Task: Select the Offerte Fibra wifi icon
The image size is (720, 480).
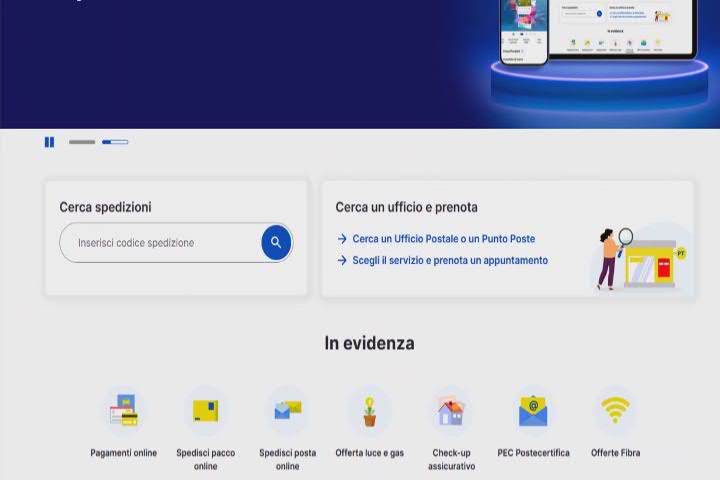Action: point(615,411)
